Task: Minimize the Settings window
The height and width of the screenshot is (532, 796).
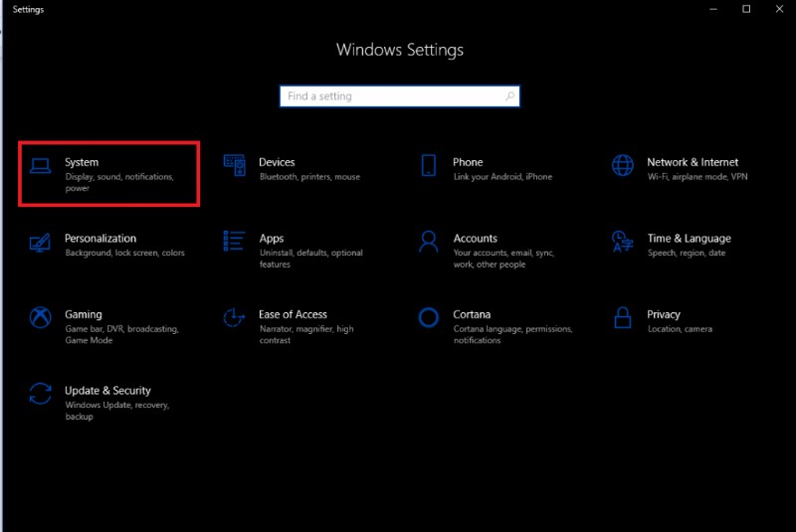Action: [713, 9]
